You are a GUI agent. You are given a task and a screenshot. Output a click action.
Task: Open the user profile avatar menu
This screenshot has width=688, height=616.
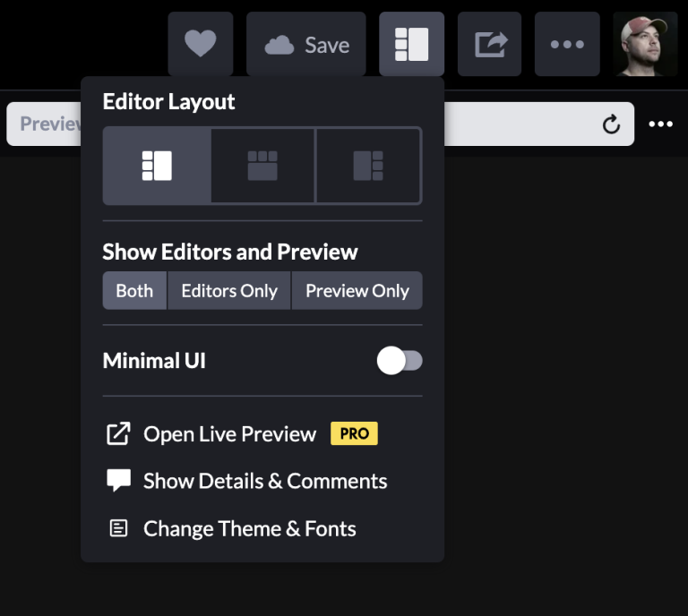click(x=645, y=44)
